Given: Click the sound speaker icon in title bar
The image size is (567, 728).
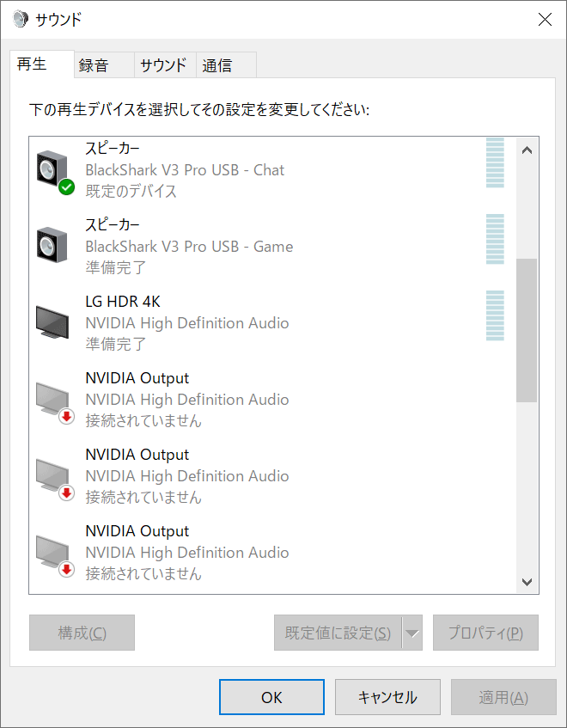Looking at the screenshot, I should coord(21,19).
